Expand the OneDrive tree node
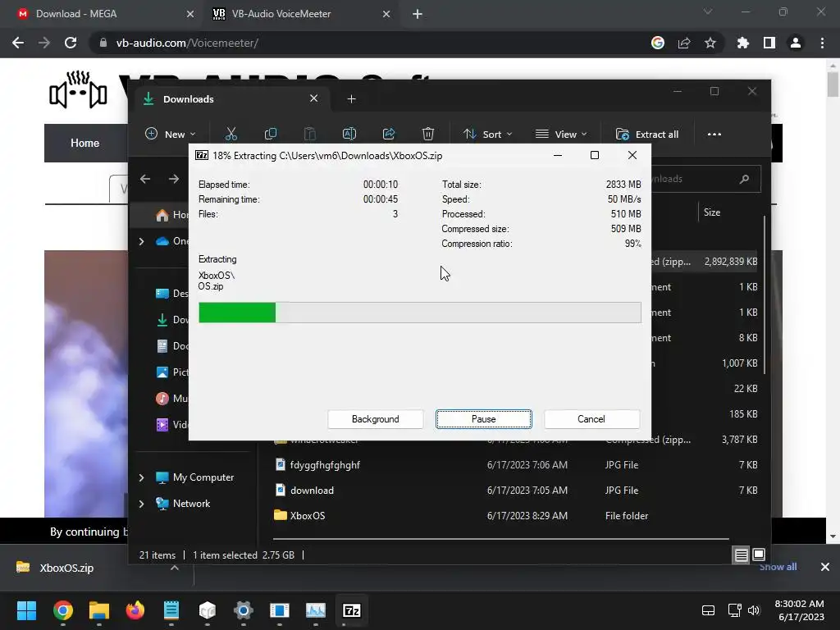Image resolution: width=840 pixels, height=630 pixels. [x=141, y=242]
